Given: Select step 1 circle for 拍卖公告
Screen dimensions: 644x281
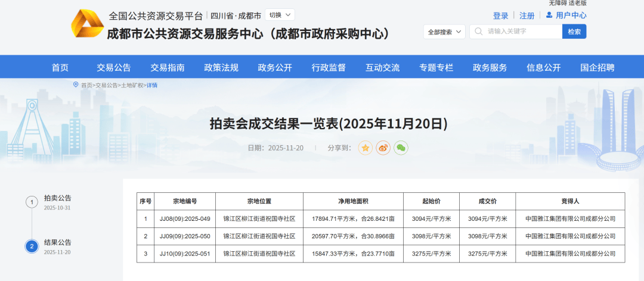Looking at the screenshot, I should coord(31,202).
